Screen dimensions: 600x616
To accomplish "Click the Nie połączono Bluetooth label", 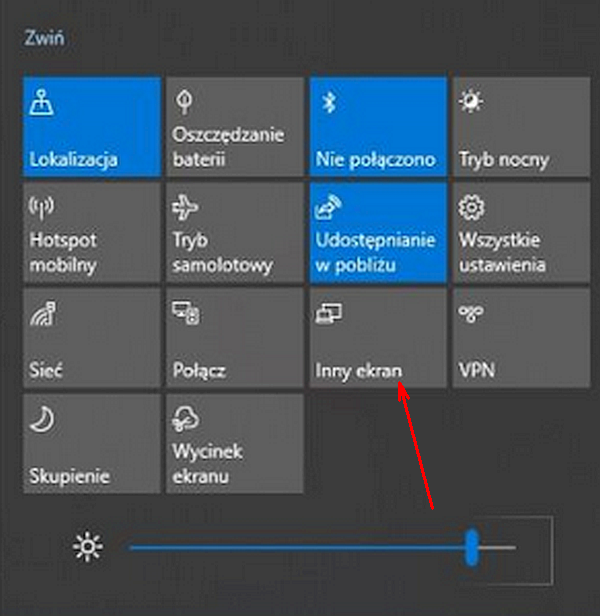I will [x=375, y=160].
